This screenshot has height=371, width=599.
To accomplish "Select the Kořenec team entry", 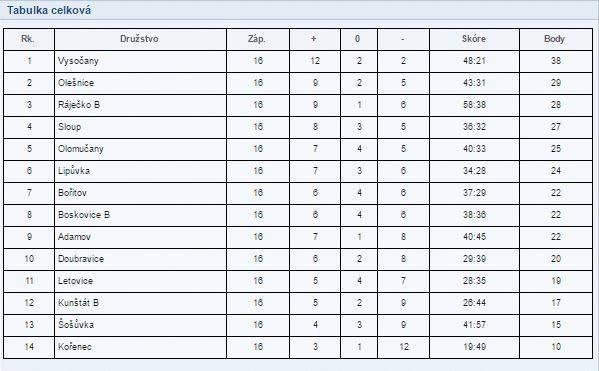I will (x=74, y=347).
